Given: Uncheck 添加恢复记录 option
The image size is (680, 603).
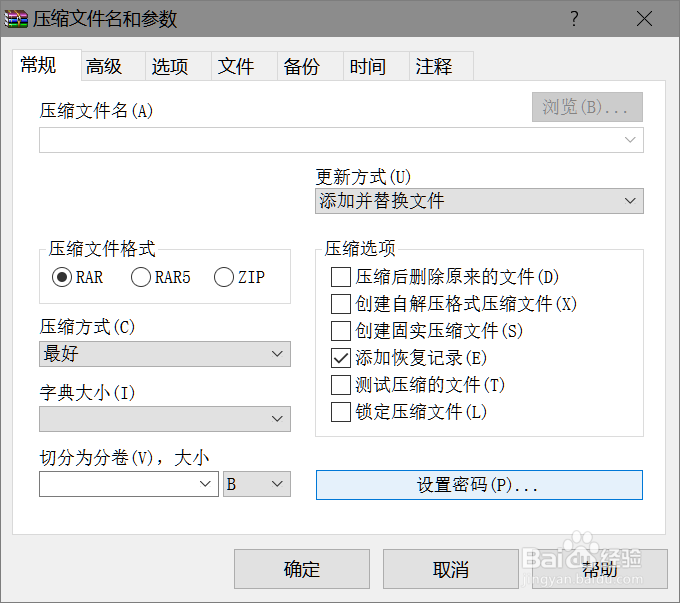Looking at the screenshot, I should pos(341,357).
